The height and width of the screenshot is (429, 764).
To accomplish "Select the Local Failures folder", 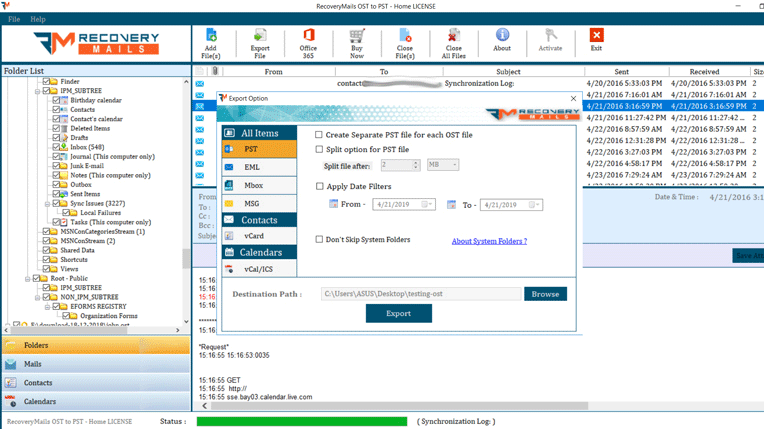I will [100, 213].
